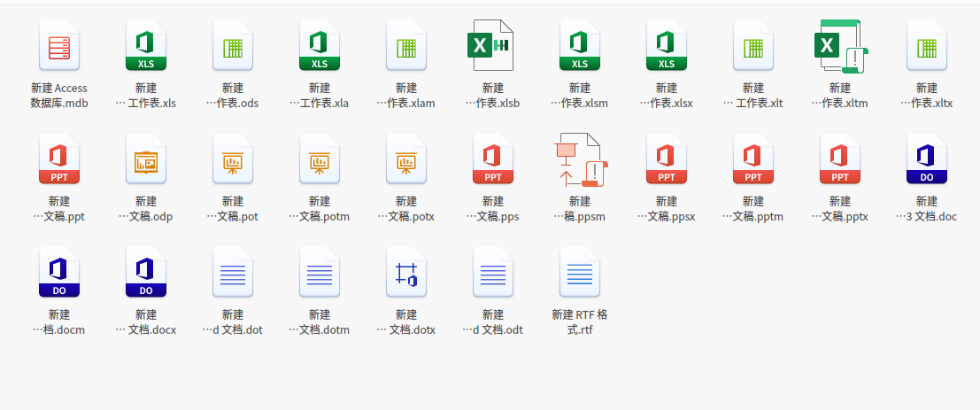The image size is (980, 410).
Task: Click the file name ending in '文档.docx'
Action: (145, 321)
